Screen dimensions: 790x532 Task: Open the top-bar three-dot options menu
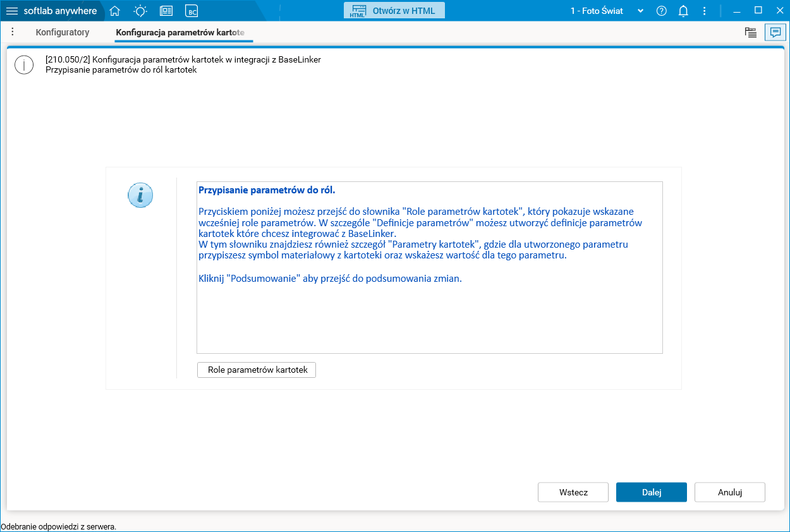(705, 11)
